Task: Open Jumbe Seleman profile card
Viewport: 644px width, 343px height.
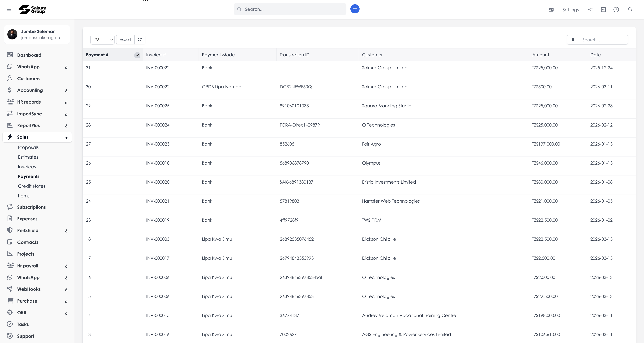Action: (37, 34)
